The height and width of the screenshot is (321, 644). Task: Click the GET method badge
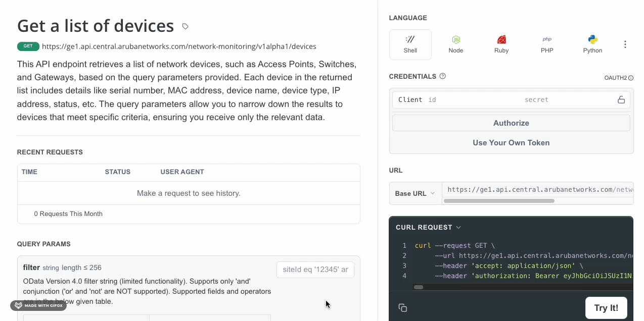click(28, 46)
